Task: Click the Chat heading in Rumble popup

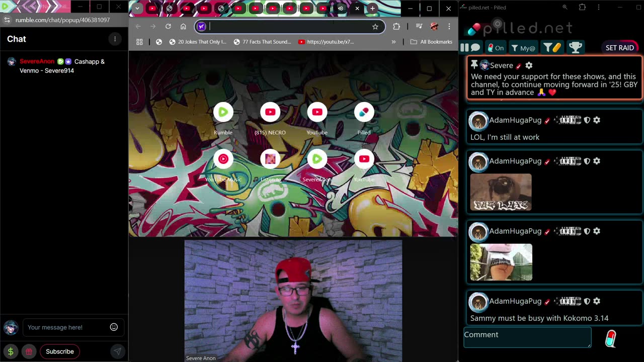Action: (x=17, y=39)
